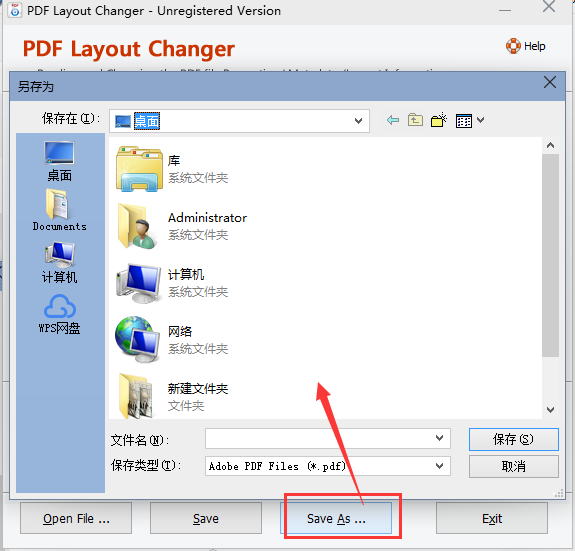The height and width of the screenshot is (551, 575).
Task: Expand the 文件名 filename dropdown arrow
Action: (439, 438)
